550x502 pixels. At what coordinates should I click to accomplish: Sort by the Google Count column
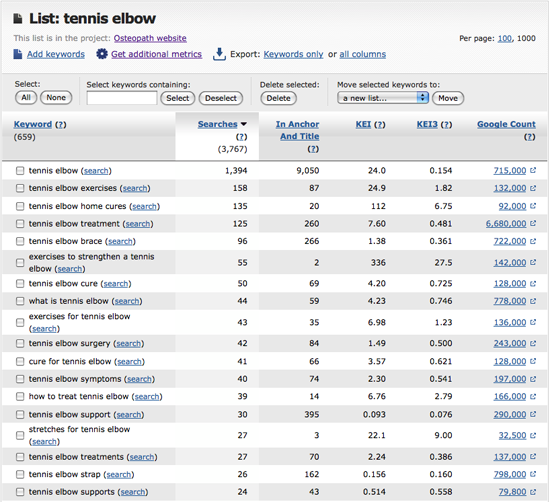coord(506,124)
